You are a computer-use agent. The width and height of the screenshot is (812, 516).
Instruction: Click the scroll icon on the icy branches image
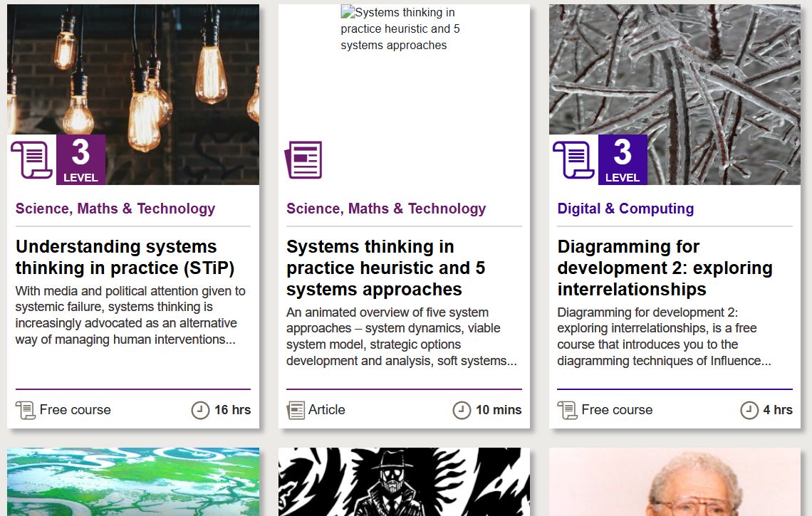[x=573, y=160]
